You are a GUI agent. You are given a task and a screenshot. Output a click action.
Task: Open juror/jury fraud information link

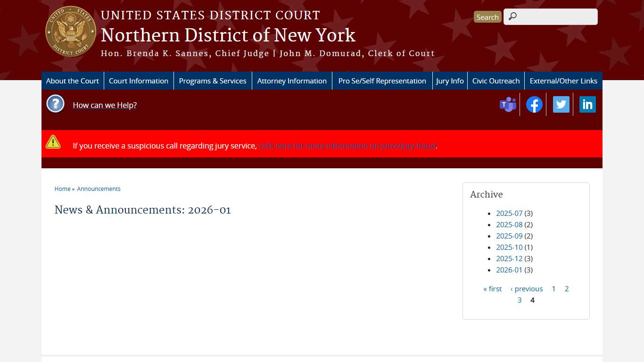point(347,146)
